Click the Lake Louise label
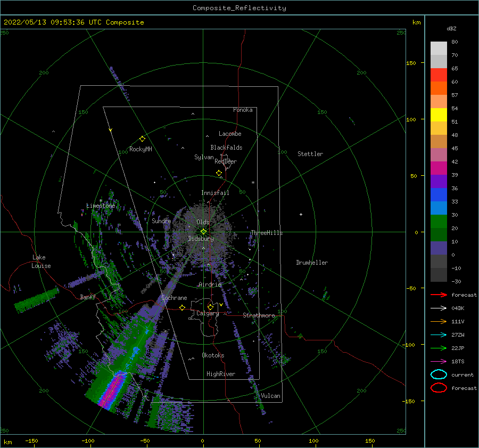479x448 pixels. (x=41, y=262)
